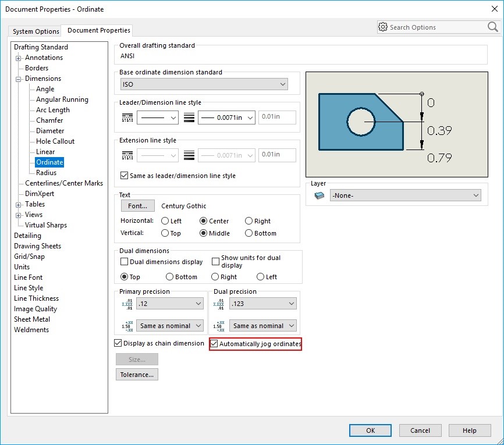
Task: Toggle Automatically jog ordinates checkbox
Action: (214, 344)
